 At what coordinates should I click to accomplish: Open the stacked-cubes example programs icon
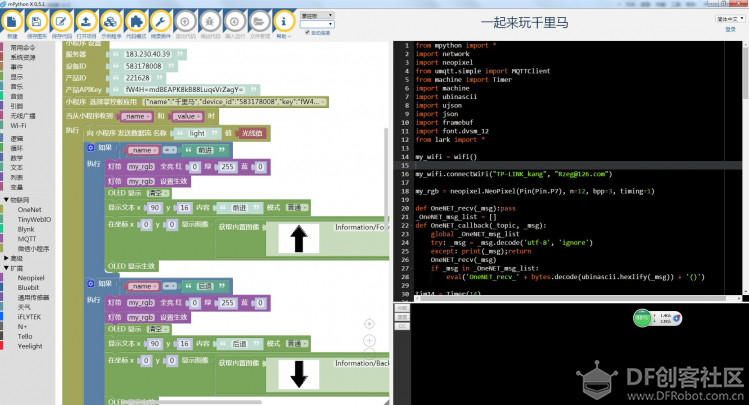(111, 22)
